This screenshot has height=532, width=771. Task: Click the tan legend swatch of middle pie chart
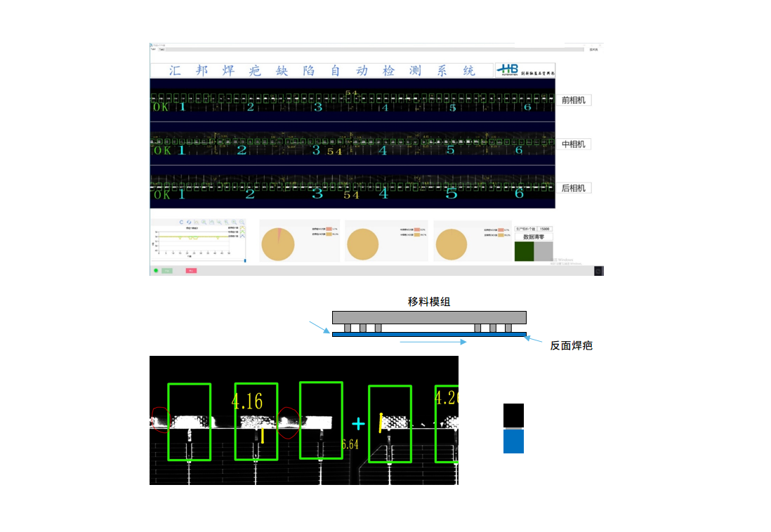[417, 235]
